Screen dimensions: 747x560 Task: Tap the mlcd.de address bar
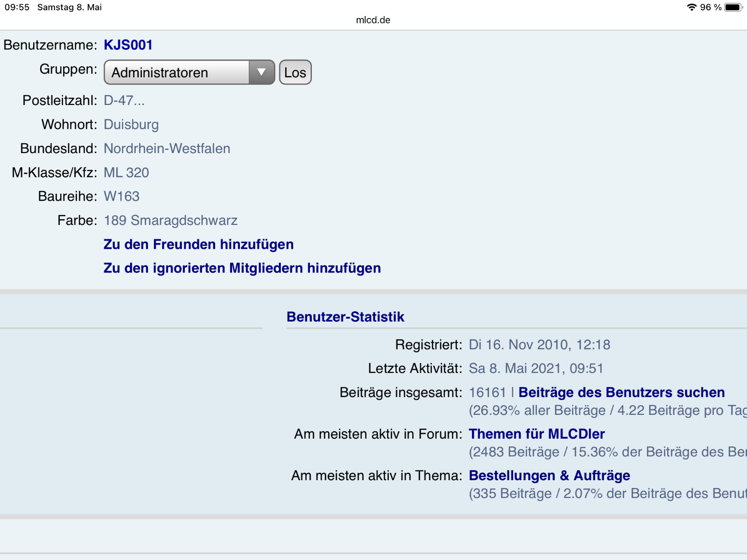pos(373,20)
